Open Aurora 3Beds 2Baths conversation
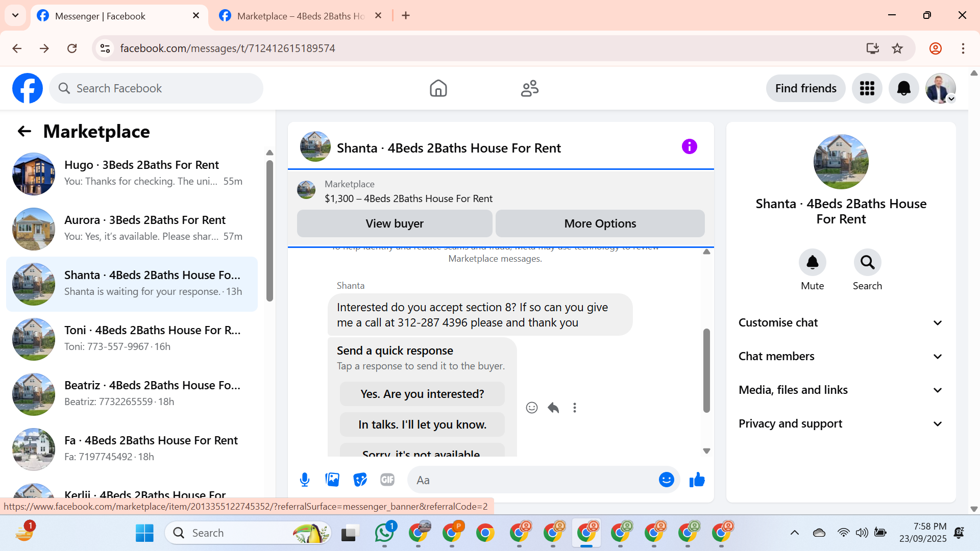This screenshot has height=551, width=980. pyautogui.click(x=132, y=229)
